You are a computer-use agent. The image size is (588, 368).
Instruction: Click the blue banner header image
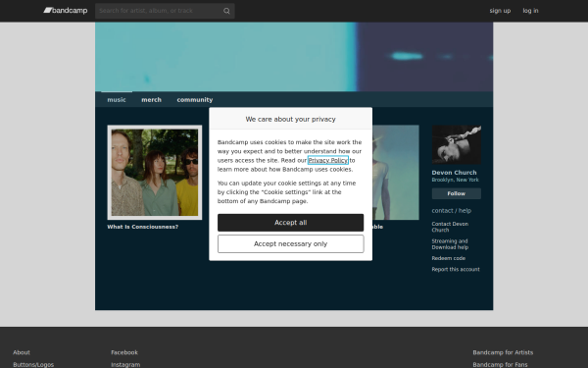click(x=294, y=57)
